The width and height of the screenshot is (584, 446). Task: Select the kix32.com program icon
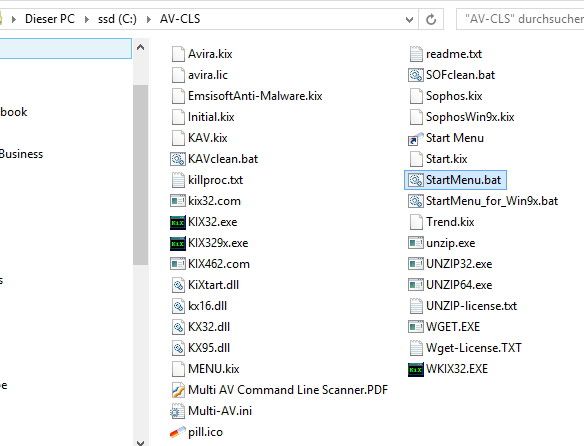[178, 201]
